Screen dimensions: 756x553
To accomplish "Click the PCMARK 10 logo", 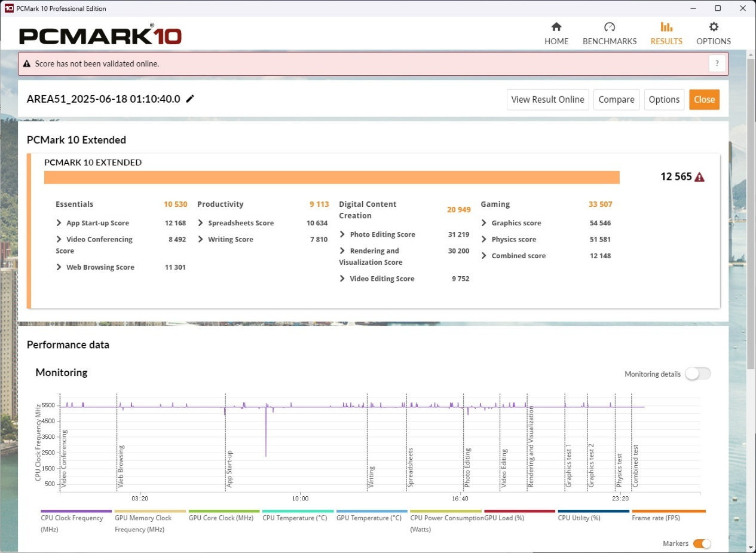I will (100, 35).
